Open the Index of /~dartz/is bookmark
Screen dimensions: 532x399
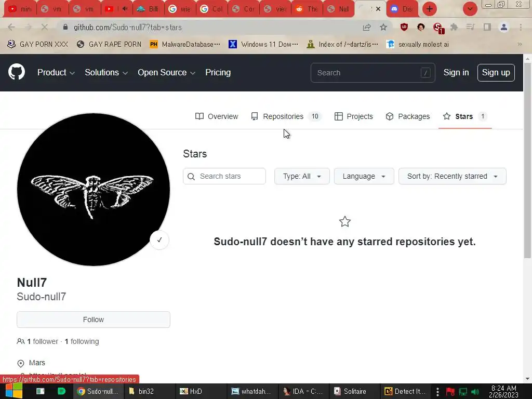(342, 45)
